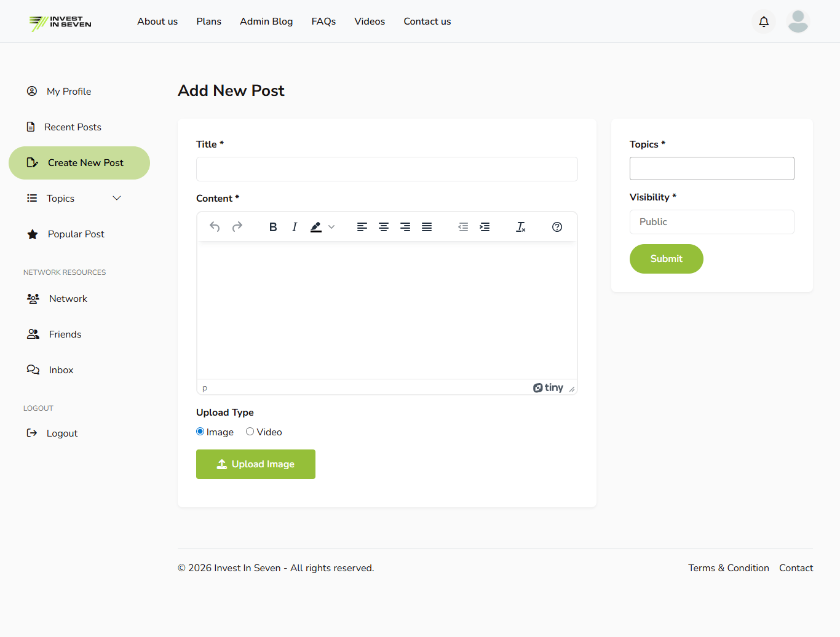Click the redo arrow in editor

click(x=237, y=227)
